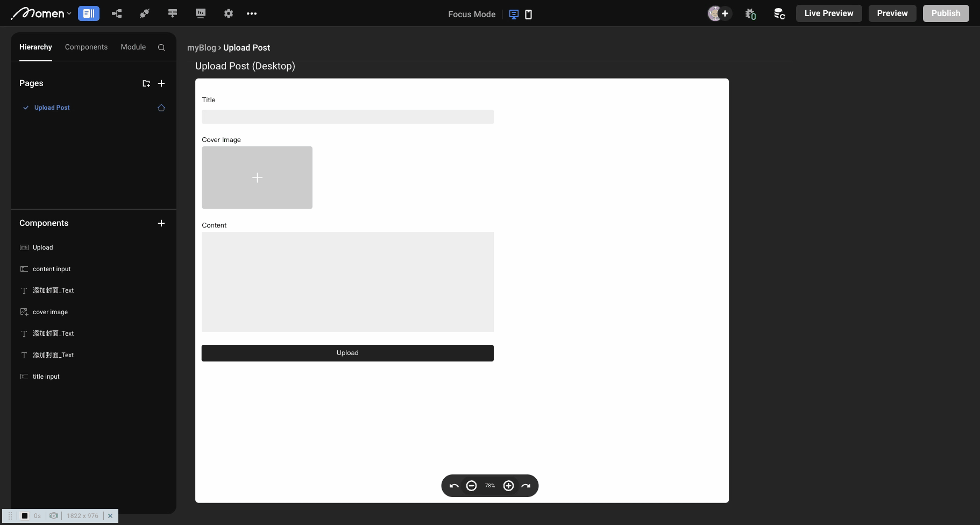
Task: Undo the last canvas action
Action: pyautogui.click(x=454, y=486)
